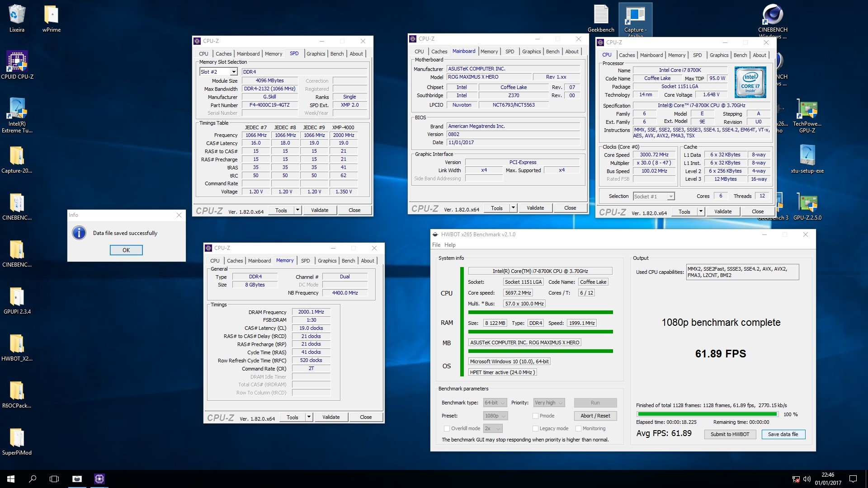Click the Save data file button

[x=783, y=434]
